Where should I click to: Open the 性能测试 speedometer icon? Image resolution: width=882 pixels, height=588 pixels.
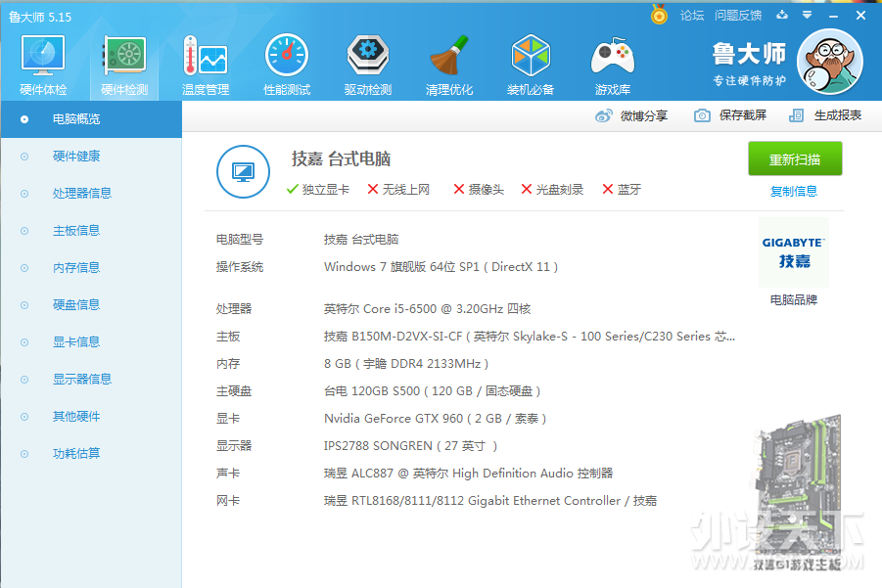[x=287, y=58]
